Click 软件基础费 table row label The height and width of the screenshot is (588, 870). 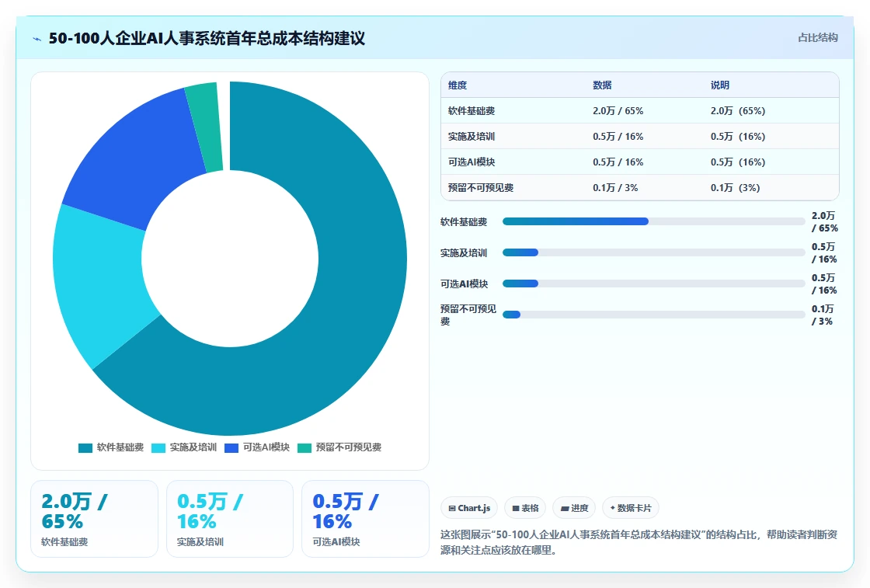click(x=472, y=111)
